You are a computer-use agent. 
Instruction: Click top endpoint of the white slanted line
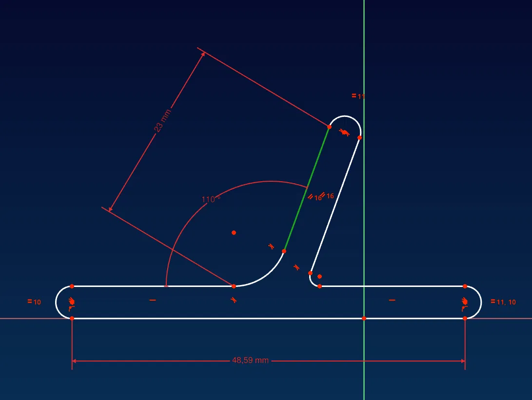coord(360,137)
